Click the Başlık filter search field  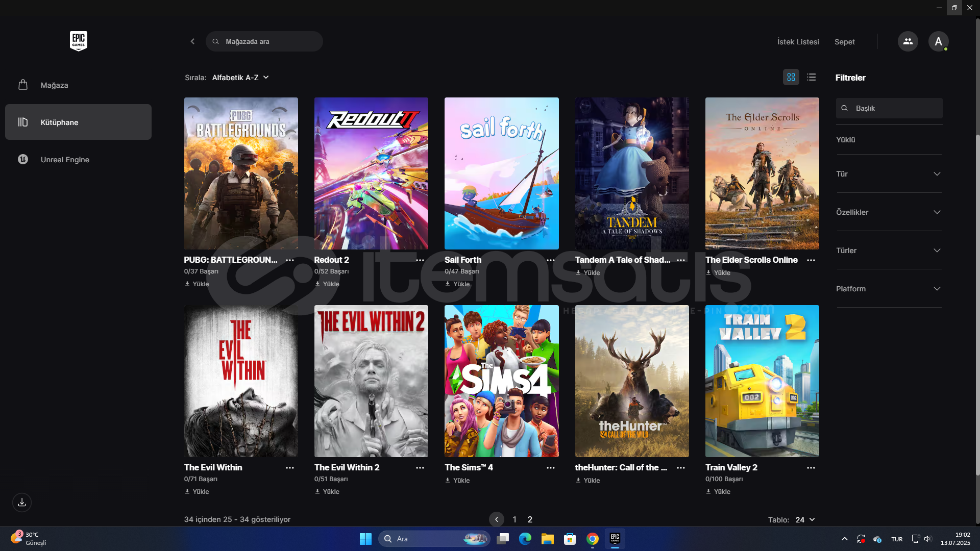889,108
